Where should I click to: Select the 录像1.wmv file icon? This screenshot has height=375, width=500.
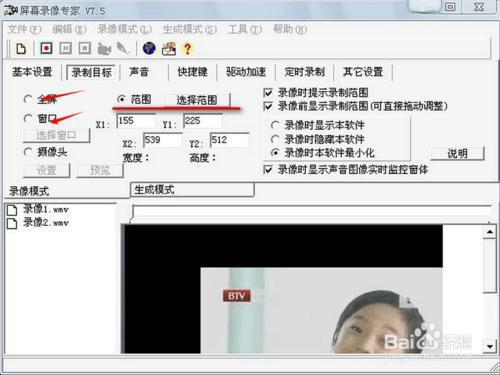12,210
